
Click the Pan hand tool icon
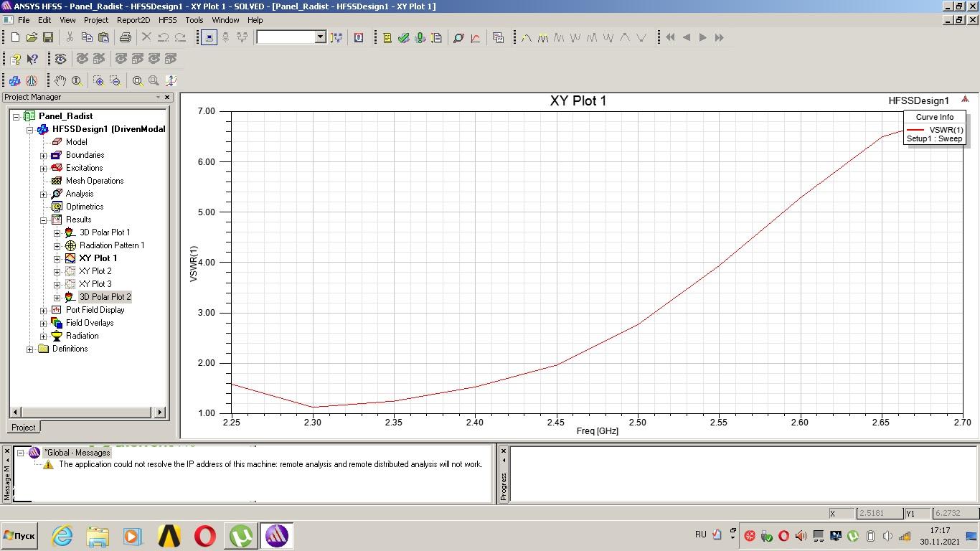pos(60,80)
